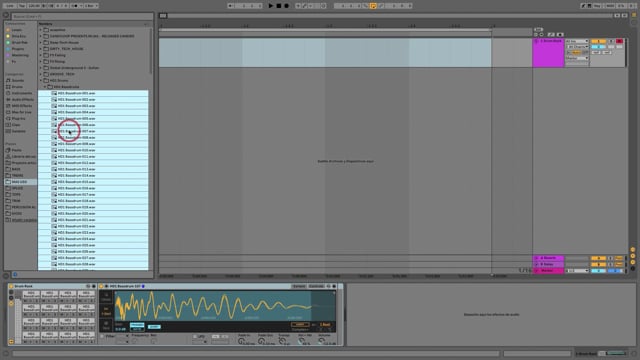Select Classic playback mode in Simpler

point(106,297)
